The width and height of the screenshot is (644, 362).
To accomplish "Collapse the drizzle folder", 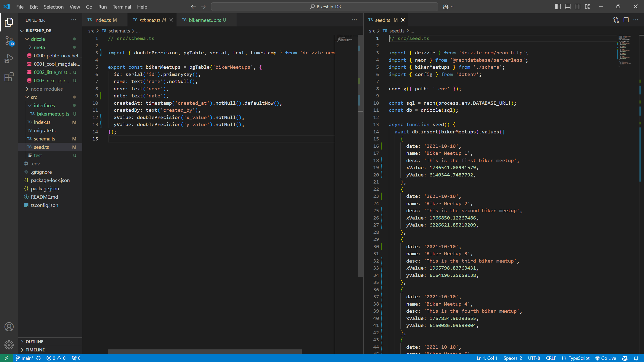I will click(x=50, y=39).
